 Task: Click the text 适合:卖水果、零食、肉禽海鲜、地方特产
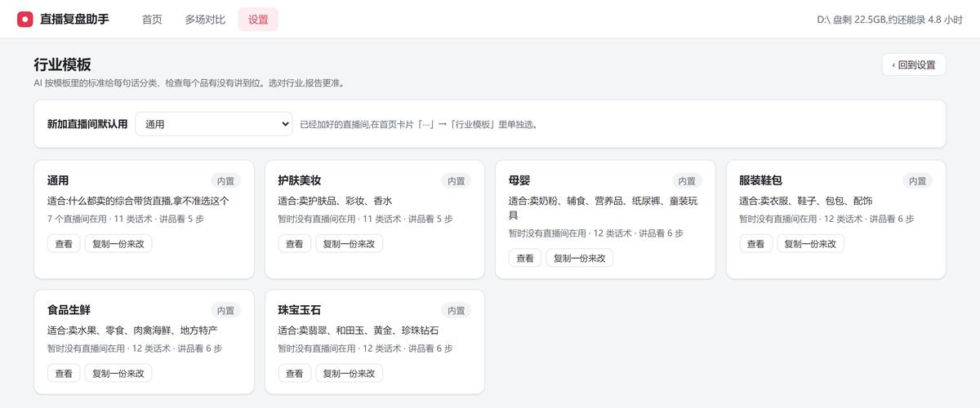pyautogui.click(x=132, y=330)
